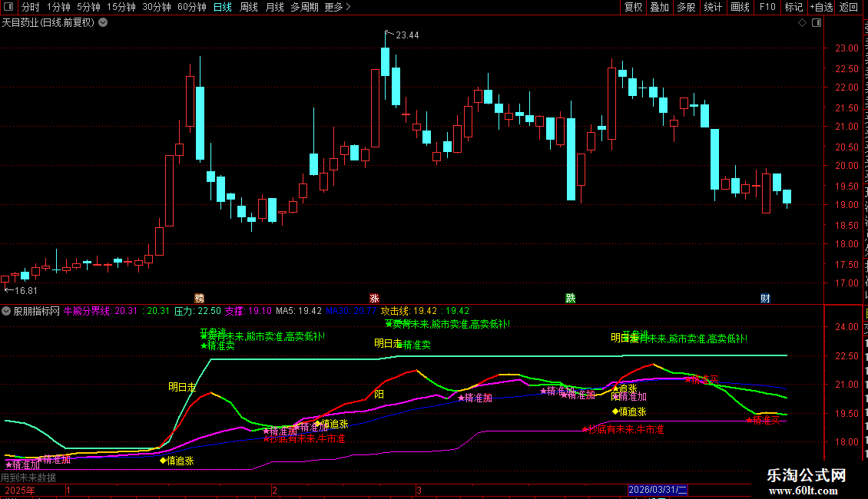Image resolution: width=868 pixels, height=499 pixels.
Task: Open the 画线 drawing tools
Action: (740, 7)
